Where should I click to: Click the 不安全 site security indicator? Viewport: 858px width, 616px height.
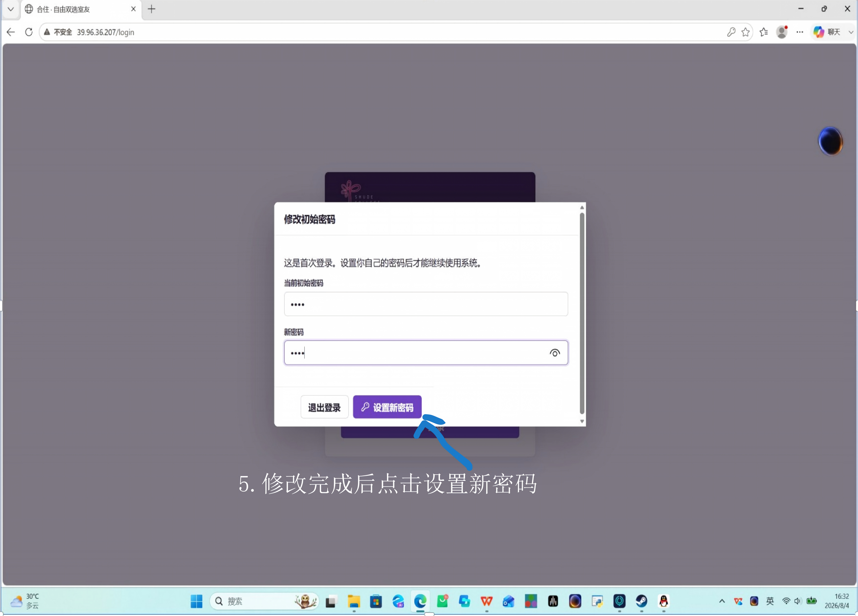pyautogui.click(x=58, y=32)
